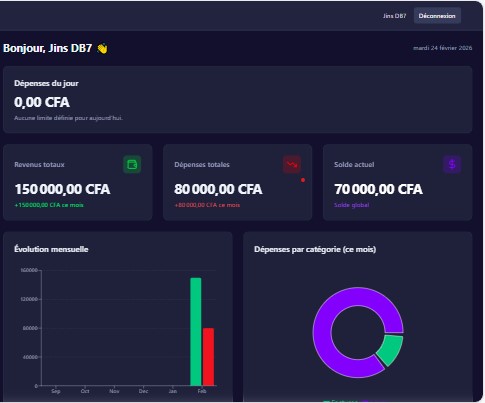Click the waving hand emoji beside the greeting
The width and height of the screenshot is (485, 403).
pyautogui.click(x=102, y=49)
